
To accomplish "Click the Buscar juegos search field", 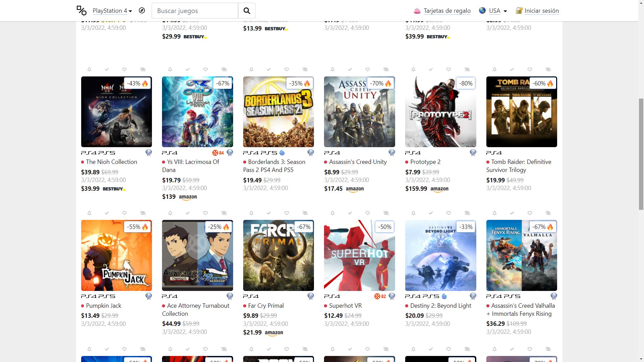I will pyautogui.click(x=195, y=11).
